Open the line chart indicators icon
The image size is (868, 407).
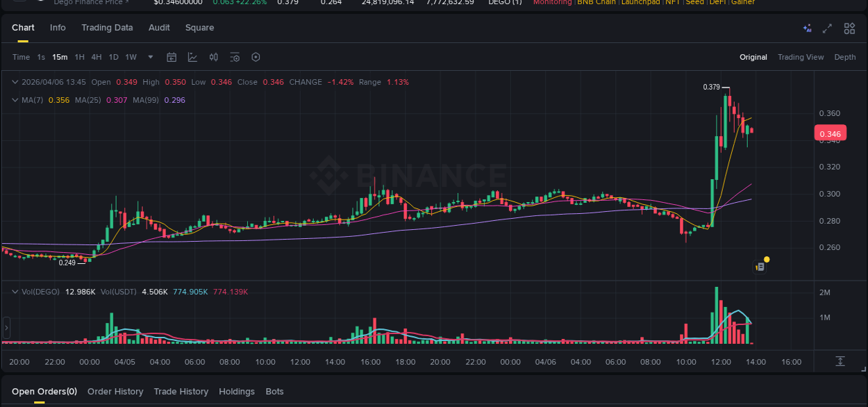192,57
